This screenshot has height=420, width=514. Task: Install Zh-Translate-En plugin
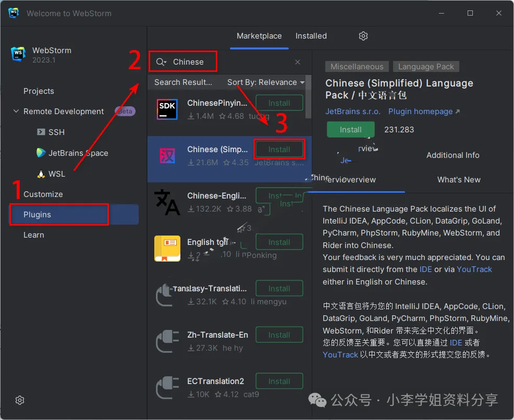click(x=279, y=335)
